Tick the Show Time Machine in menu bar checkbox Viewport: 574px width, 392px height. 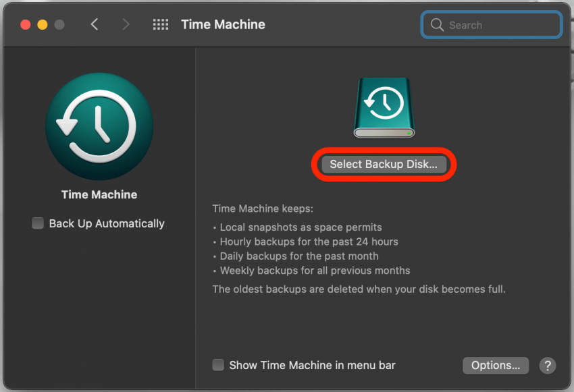218,365
